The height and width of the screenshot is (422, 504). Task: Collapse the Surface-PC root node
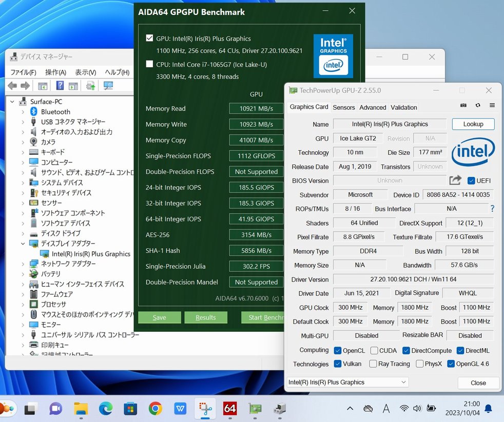(x=12, y=102)
